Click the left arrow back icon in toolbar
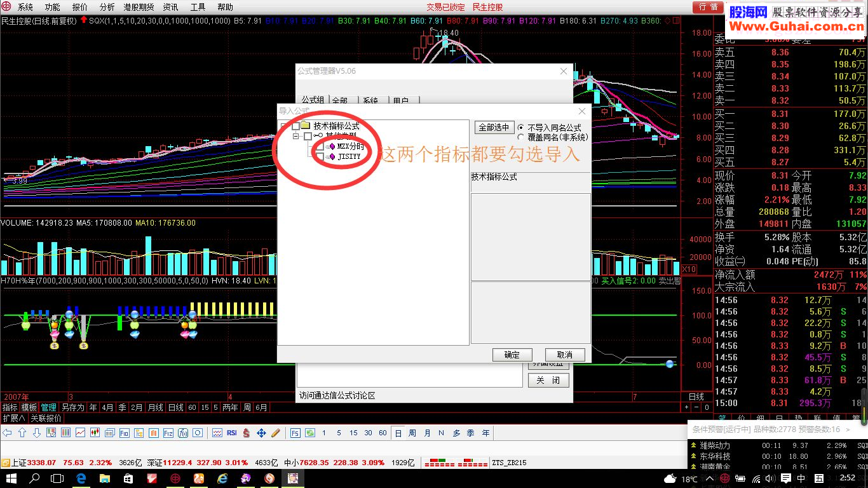 (x=8, y=433)
